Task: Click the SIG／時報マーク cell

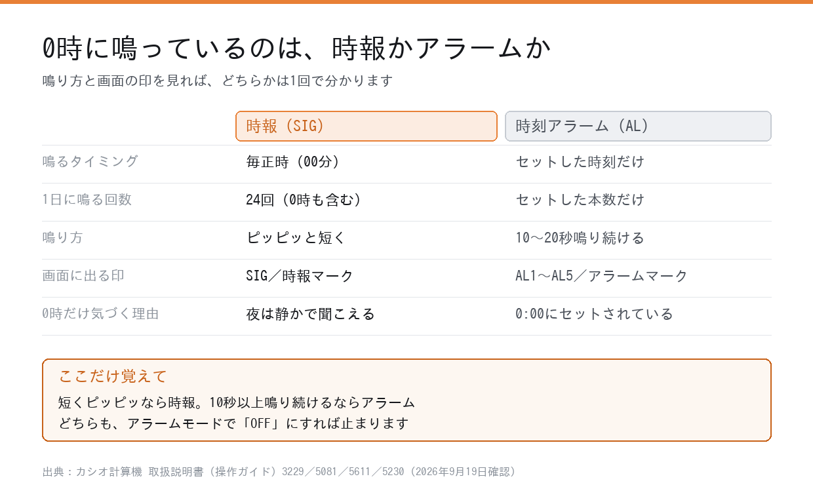Action: [300, 276]
